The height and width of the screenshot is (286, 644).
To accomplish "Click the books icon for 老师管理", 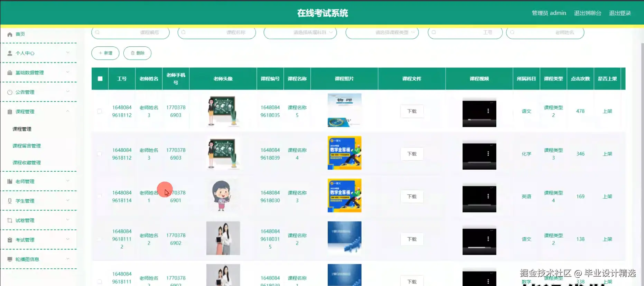I will coord(10,181).
